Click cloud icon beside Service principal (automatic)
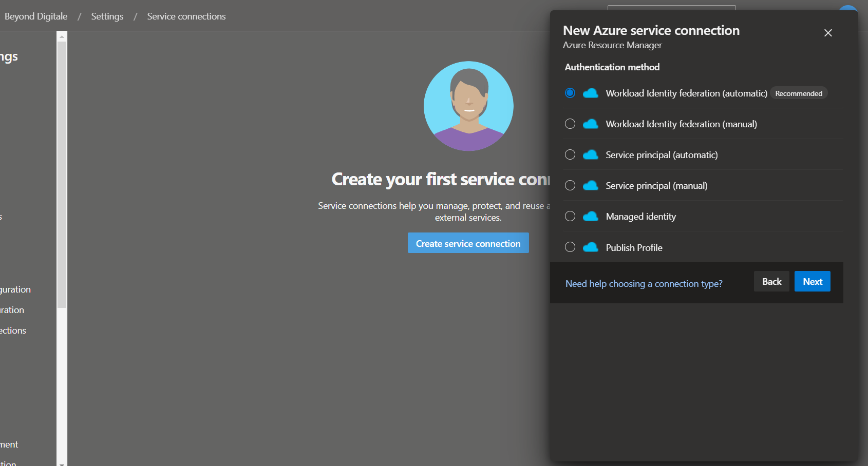The width and height of the screenshot is (868, 466). [x=591, y=154]
